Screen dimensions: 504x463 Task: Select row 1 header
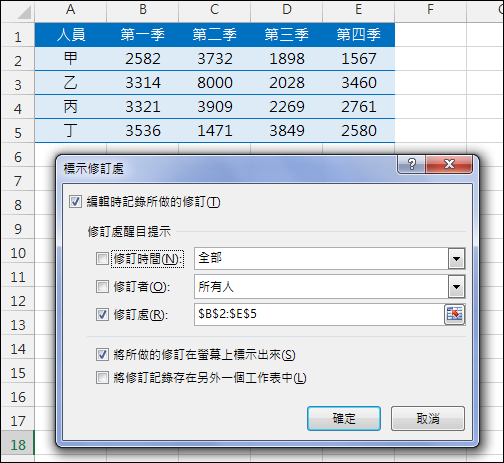click(18, 35)
